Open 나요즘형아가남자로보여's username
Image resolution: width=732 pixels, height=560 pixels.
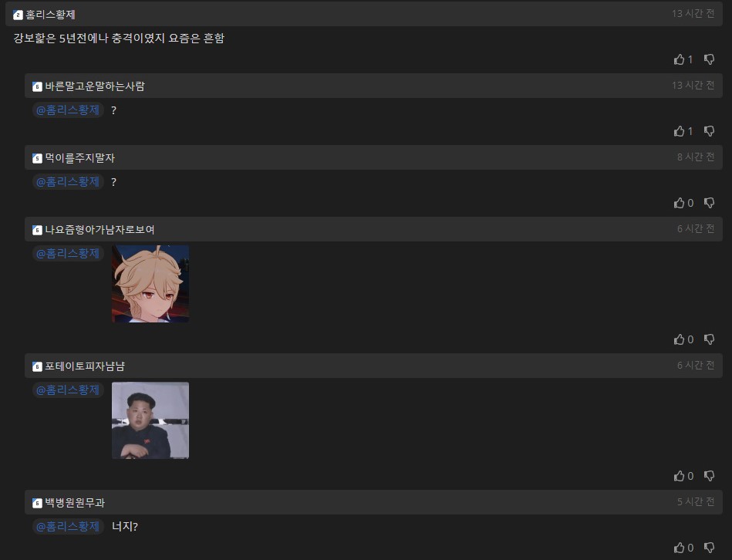(x=100, y=230)
